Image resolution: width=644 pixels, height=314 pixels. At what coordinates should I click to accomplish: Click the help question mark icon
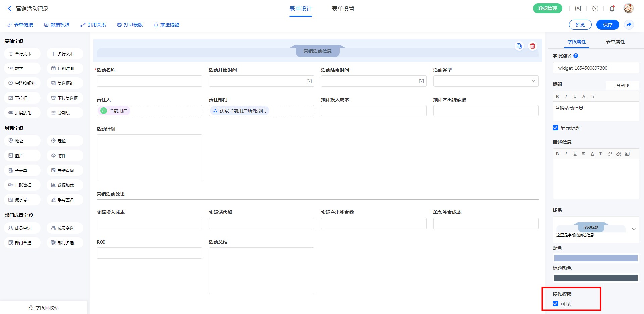coord(595,9)
